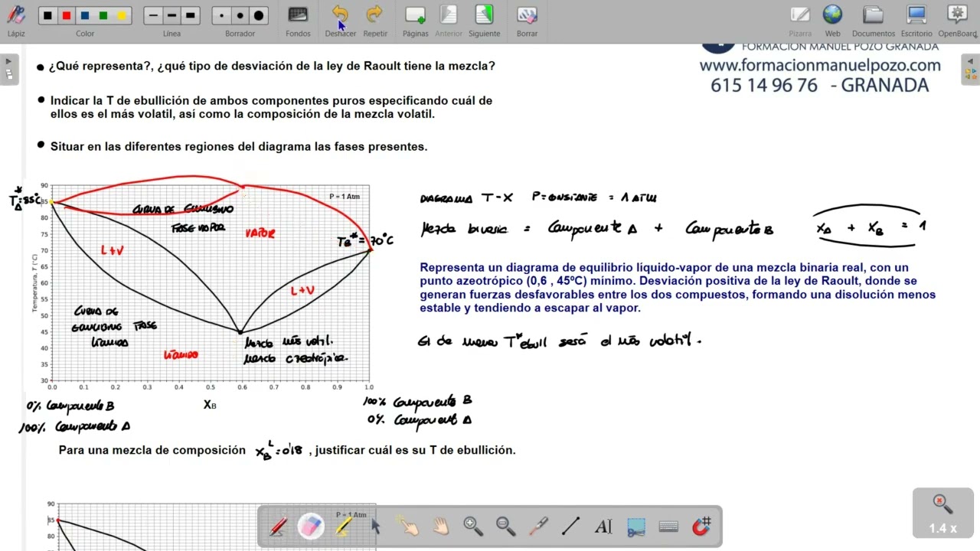Select the Lápiz stylus tool
This screenshot has width=980, height=551.
click(x=16, y=20)
